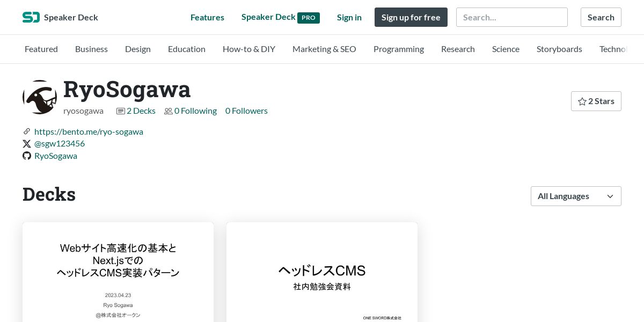Open the @sgw123456 X profile link
Viewport: 644px width, 322px height.
pos(60,144)
